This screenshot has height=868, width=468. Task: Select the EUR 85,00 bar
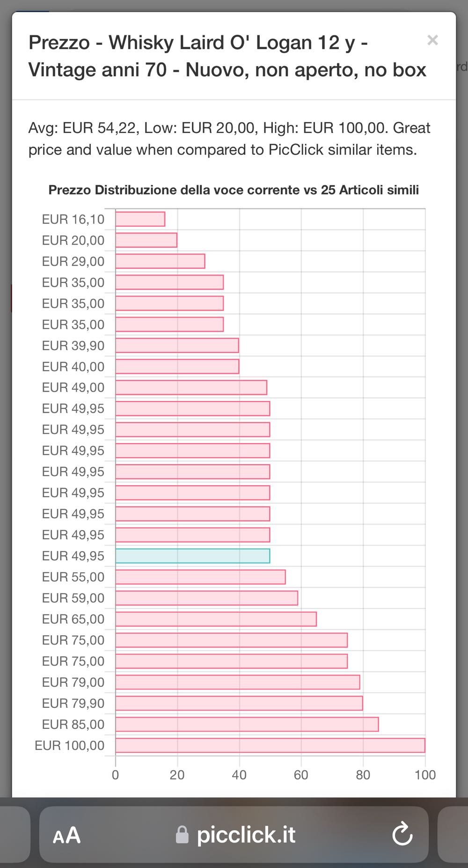coord(247,724)
